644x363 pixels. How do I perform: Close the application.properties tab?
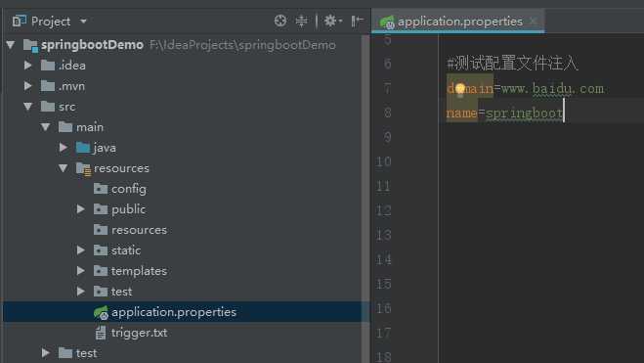click(x=534, y=21)
